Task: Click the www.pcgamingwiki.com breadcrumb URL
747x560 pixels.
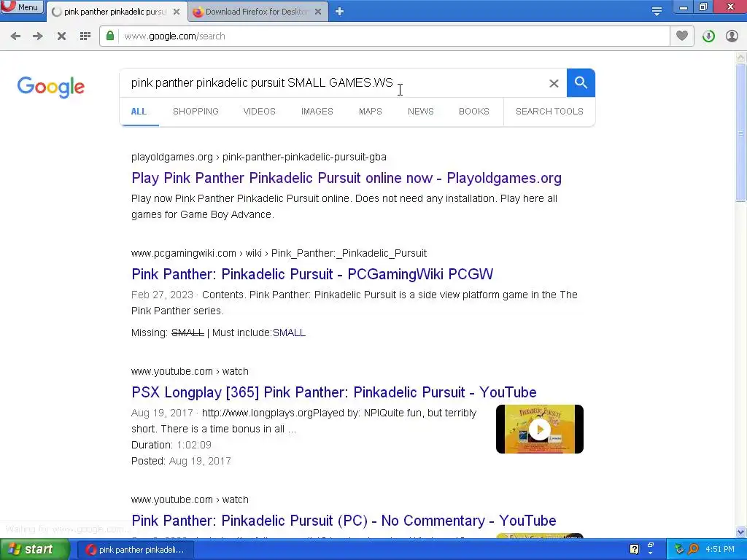Action: [x=279, y=253]
